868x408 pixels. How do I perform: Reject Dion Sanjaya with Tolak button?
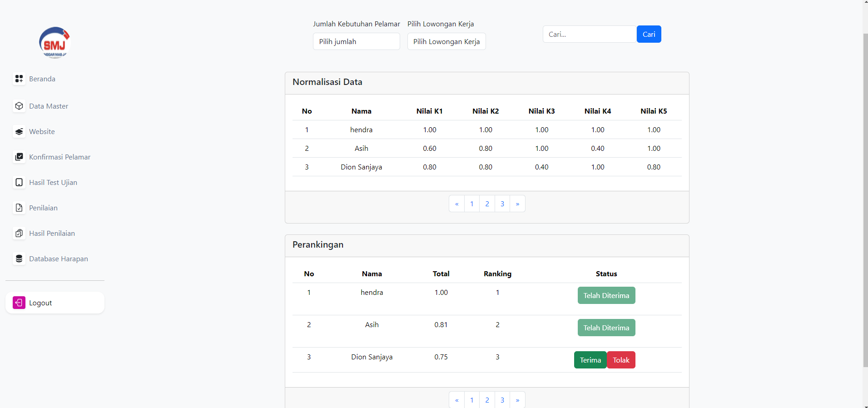click(620, 360)
